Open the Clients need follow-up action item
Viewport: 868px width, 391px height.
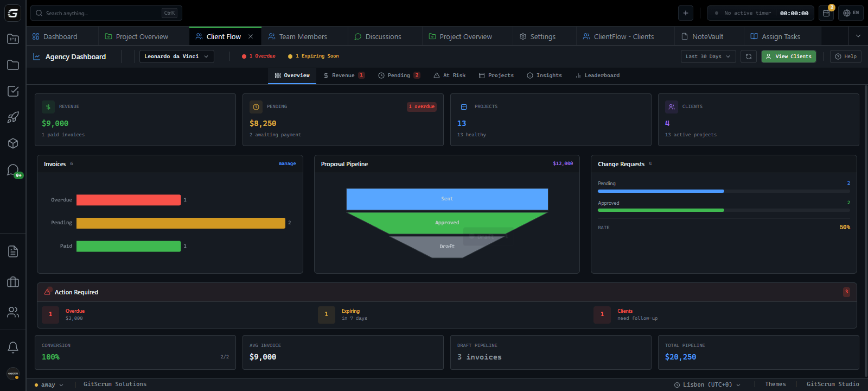[x=626, y=314]
